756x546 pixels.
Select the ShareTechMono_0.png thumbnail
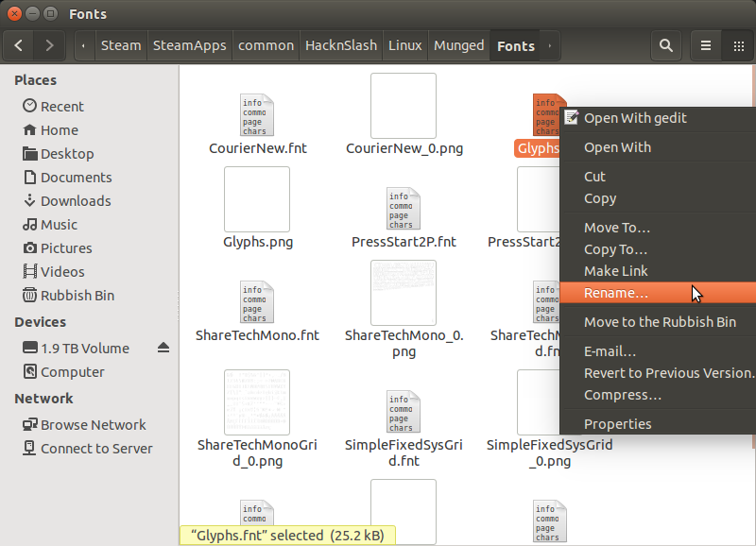coord(404,293)
